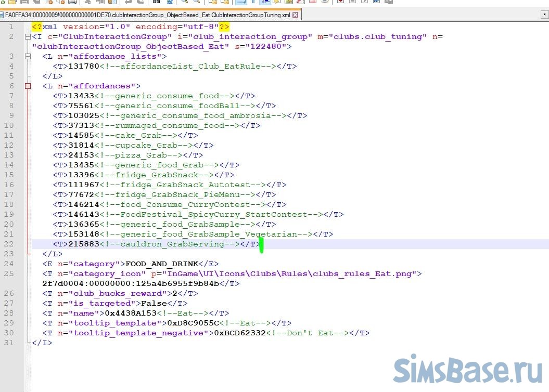
Task: Collapse the affordances list fold on line 6
Action: [x=28, y=86]
